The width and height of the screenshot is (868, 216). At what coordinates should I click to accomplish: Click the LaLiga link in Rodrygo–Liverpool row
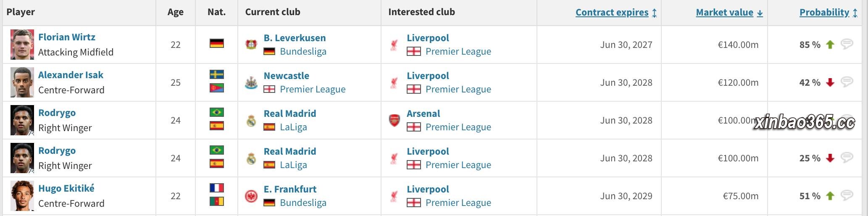click(293, 165)
